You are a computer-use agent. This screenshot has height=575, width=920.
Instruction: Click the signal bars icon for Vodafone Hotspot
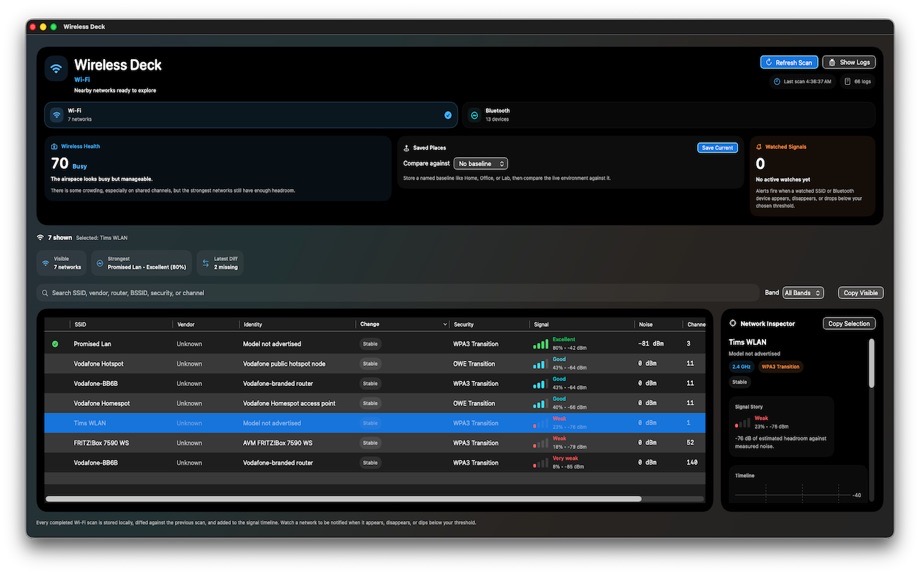tap(540, 364)
